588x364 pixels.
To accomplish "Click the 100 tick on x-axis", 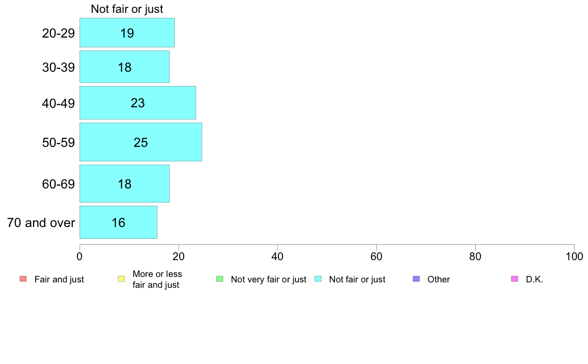I will (574, 256).
